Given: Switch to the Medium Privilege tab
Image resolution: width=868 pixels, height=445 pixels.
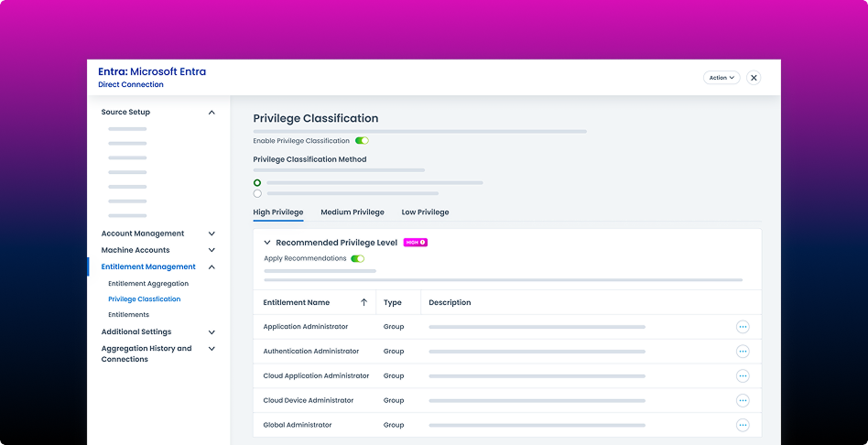Looking at the screenshot, I should tap(353, 212).
